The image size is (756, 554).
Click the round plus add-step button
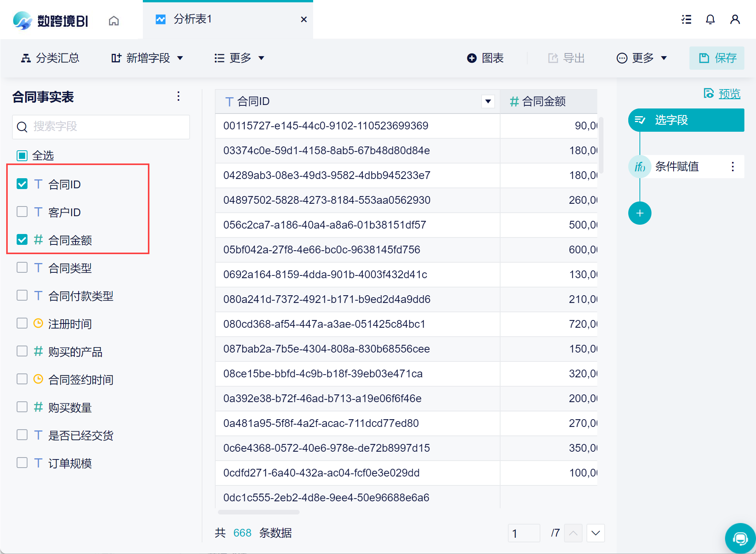[639, 213]
